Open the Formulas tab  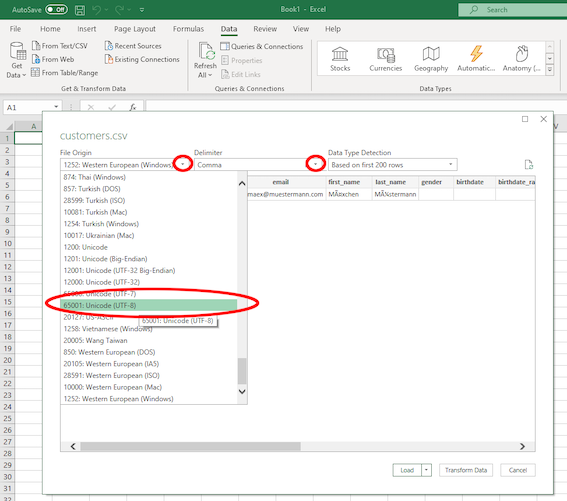(x=188, y=29)
